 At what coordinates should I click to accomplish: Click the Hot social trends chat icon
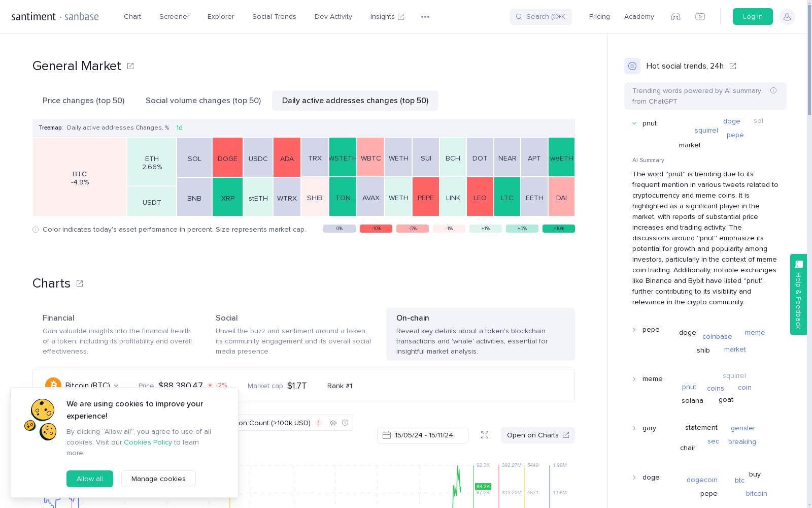coord(632,66)
